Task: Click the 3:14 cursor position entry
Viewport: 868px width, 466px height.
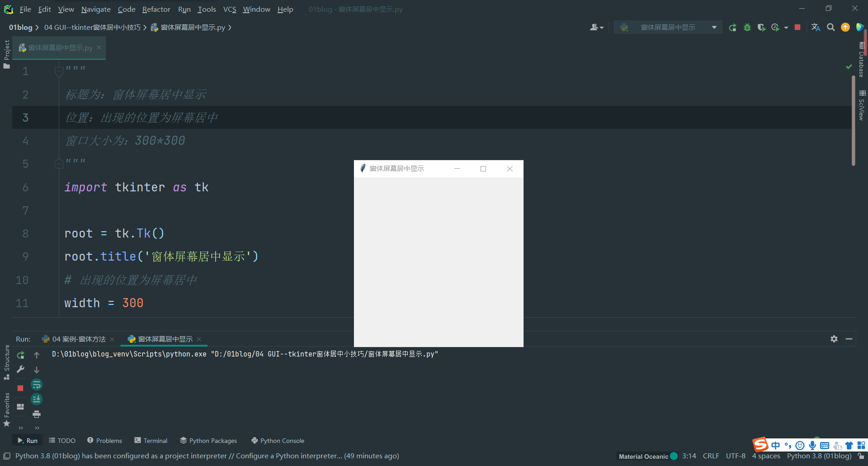Action: [x=689, y=456]
